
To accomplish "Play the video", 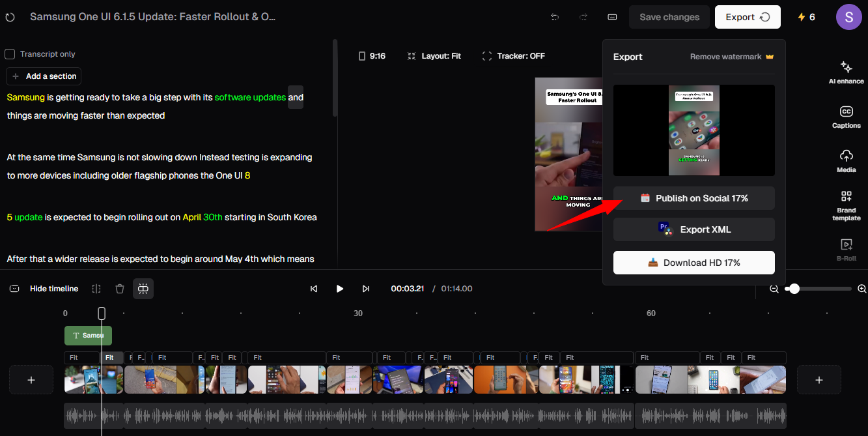I will click(339, 289).
